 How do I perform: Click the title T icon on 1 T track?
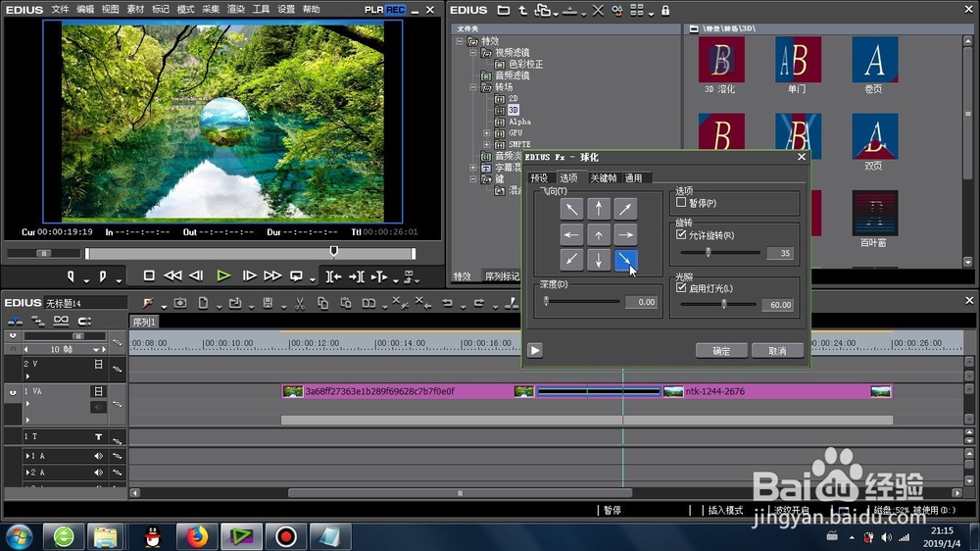98,437
